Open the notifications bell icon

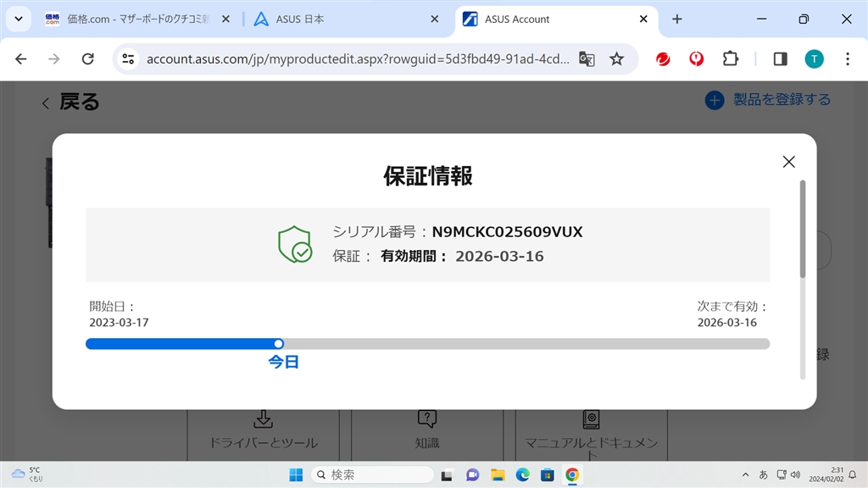(853, 474)
